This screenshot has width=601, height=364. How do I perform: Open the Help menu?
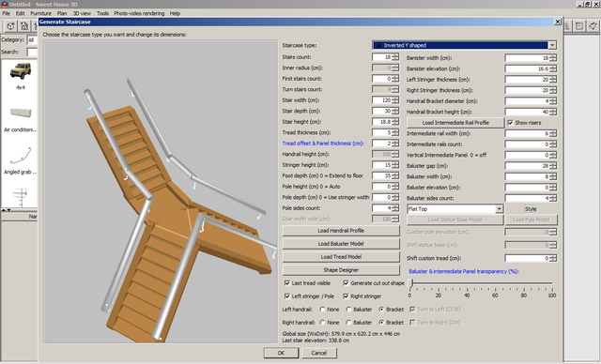[x=175, y=13]
